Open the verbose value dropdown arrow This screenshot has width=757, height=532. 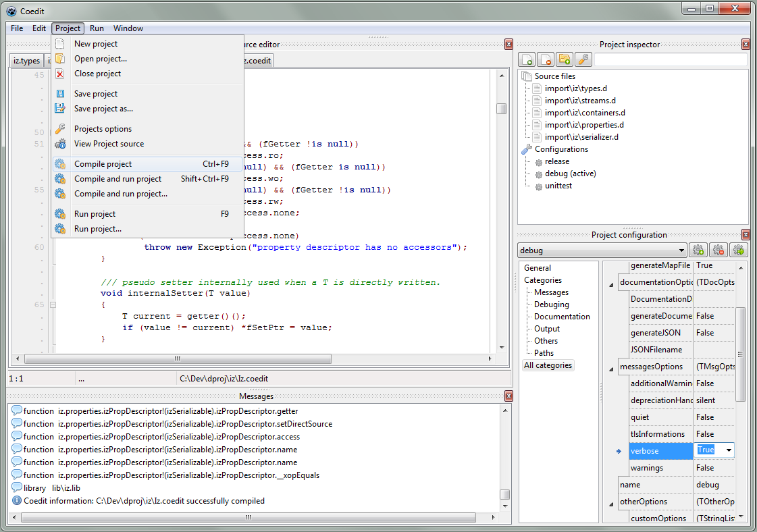click(x=728, y=450)
